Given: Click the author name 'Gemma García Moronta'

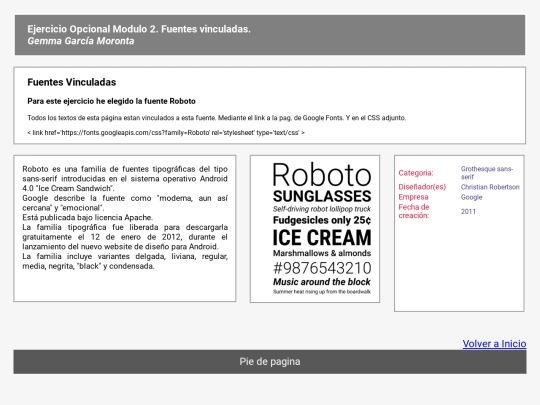Looking at the screenshot, I should (x=81, y=41).
